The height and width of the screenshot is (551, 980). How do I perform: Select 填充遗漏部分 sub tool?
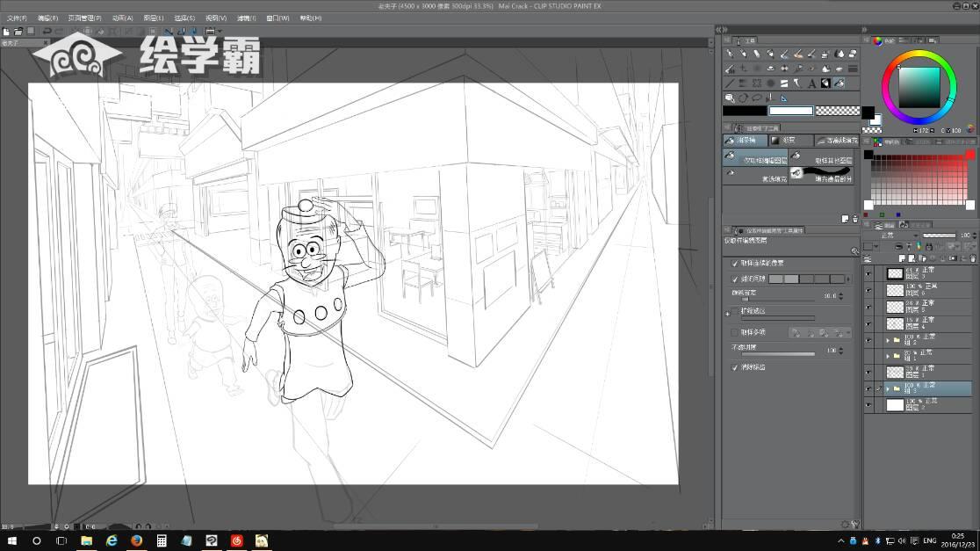click(822, 176)
